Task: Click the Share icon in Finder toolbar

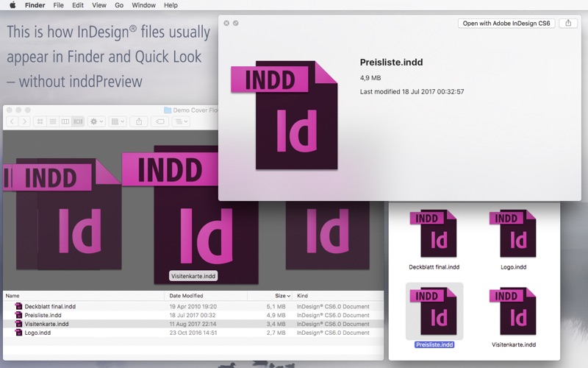Action: pyautogui.click(x=139, y=121)
